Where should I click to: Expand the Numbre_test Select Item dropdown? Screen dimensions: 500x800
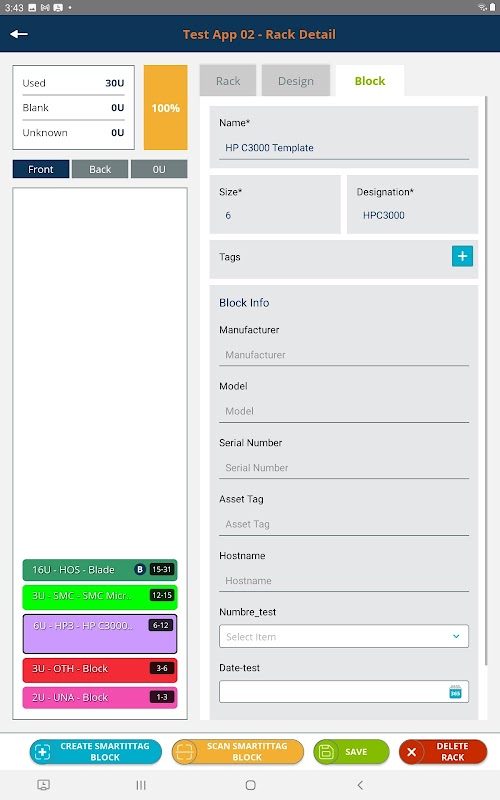tap(344, 636)
